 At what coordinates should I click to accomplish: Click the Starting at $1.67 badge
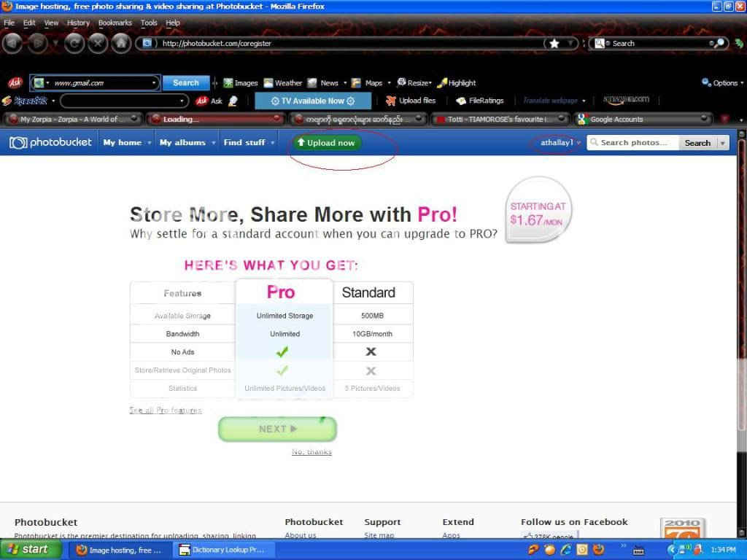coord(538,210)
